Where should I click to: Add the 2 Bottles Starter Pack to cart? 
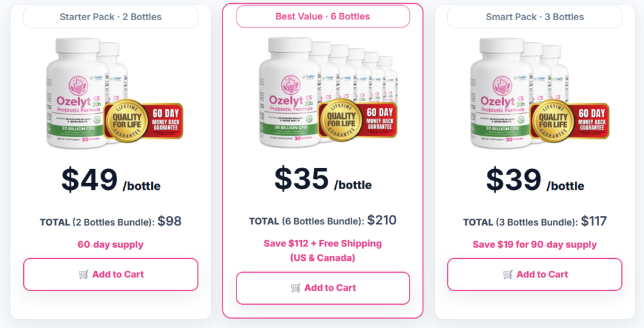pos(111,275)
